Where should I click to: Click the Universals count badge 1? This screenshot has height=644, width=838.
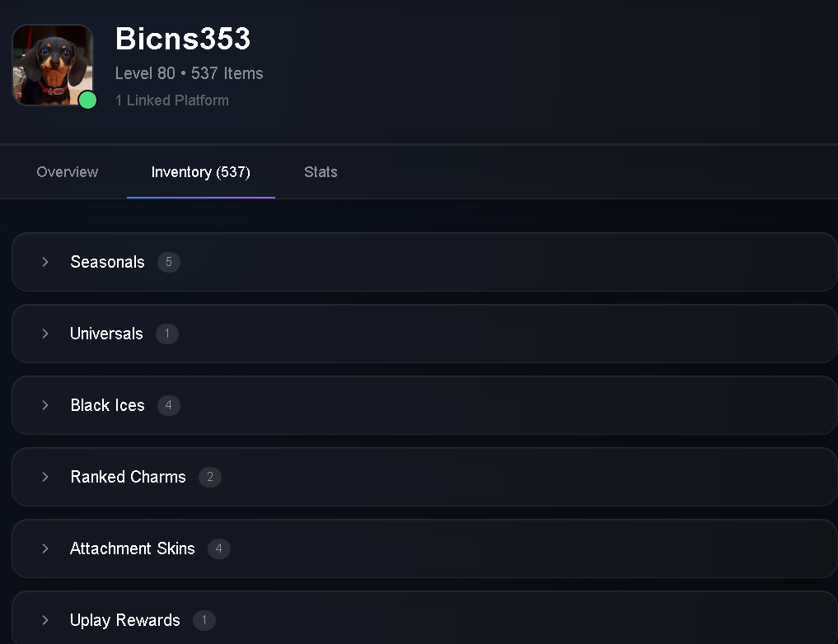tap(167, 334)
